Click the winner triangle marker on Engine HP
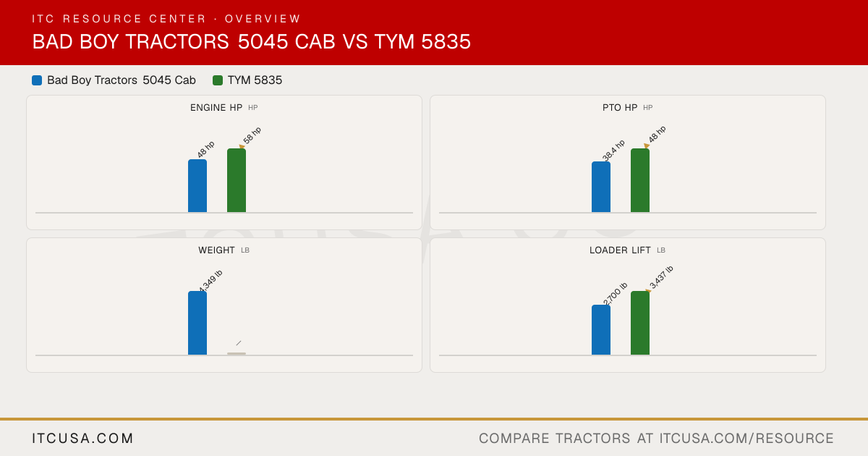868x456 pixels. tap(242, 146)
